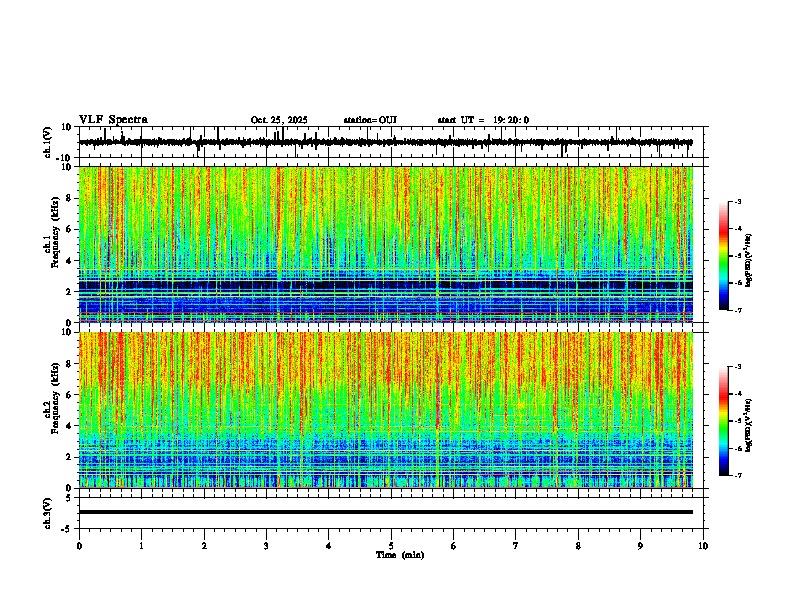This screenshot has width=792, height=612.
Task: Click the 'ch.3(V)' axis label
Action: tap(48, 513)
